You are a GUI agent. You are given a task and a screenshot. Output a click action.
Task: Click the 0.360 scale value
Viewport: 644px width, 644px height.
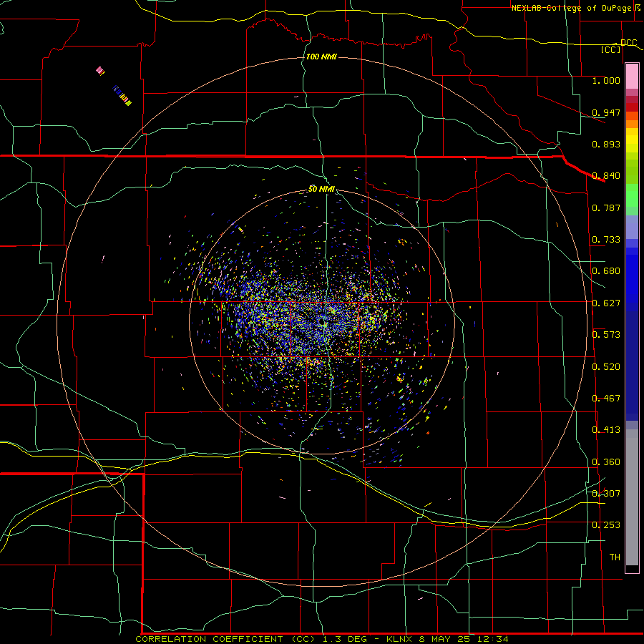pyautogui.click(x=606, y=462)
